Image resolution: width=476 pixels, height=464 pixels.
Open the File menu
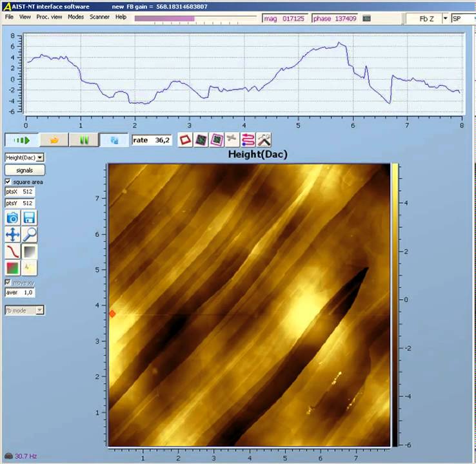pos(9,17)
